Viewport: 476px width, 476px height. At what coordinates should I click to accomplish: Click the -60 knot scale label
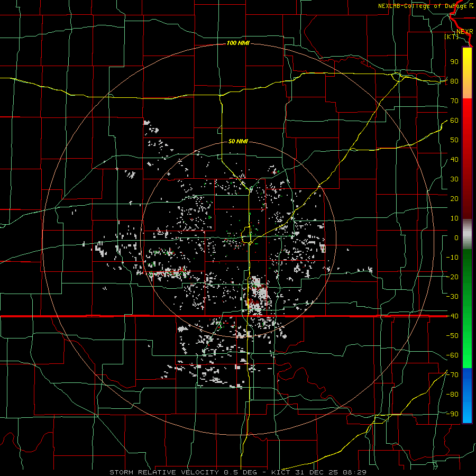452,355
